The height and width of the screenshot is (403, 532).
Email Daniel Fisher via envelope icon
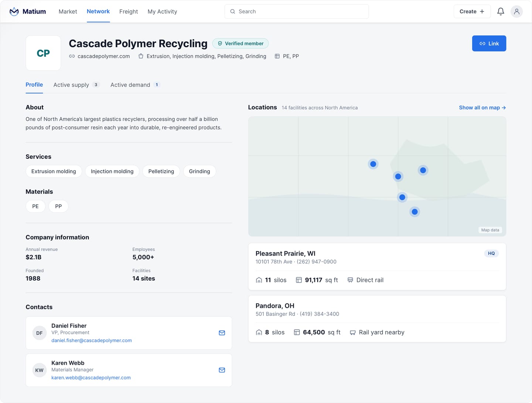pyautogui.click(x=222, y=333)
